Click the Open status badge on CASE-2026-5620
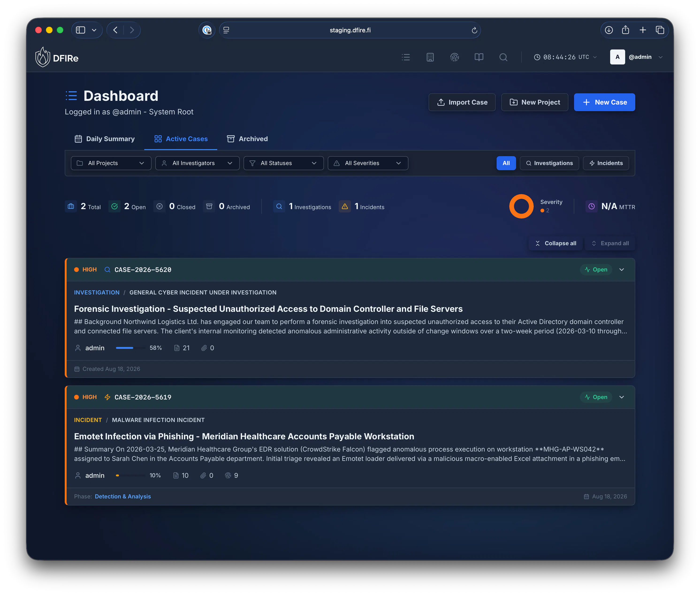Image resolution: width=700 pixels, height=595 pixels. click(596, 270)
